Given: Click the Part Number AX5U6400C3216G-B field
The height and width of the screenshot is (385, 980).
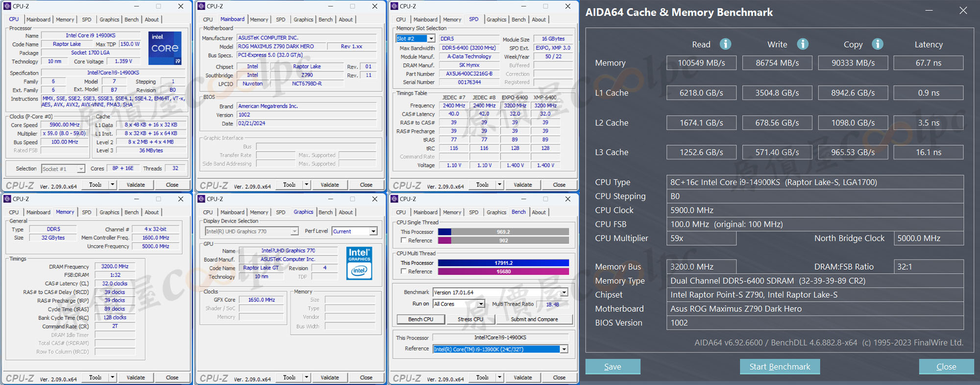Looking at the screenshot, I should coord(469,74).
